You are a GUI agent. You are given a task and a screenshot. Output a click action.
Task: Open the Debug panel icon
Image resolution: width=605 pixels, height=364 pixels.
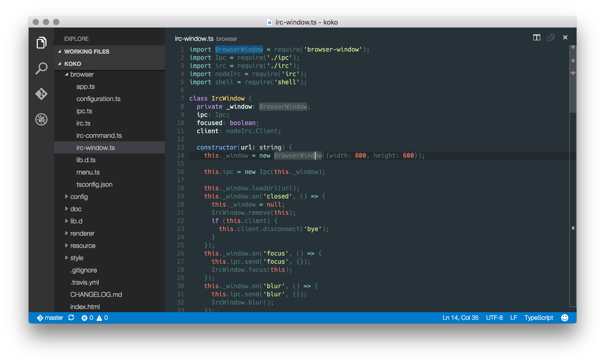42,119
